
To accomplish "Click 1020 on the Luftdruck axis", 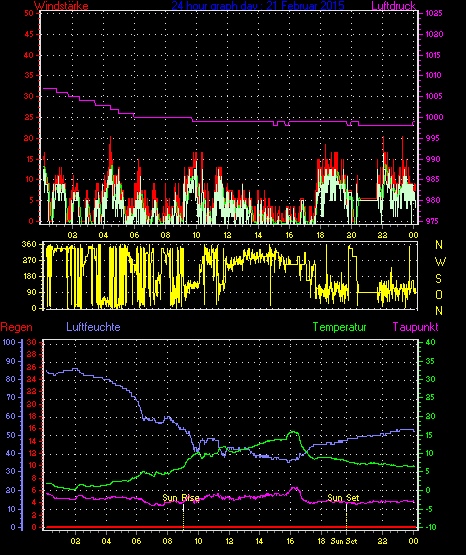I will point(434,34).
